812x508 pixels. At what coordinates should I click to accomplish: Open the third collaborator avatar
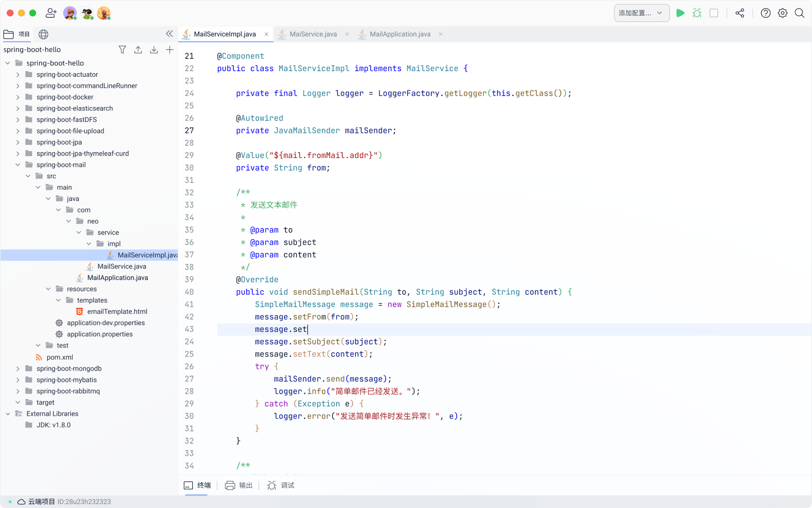[104, 13]
